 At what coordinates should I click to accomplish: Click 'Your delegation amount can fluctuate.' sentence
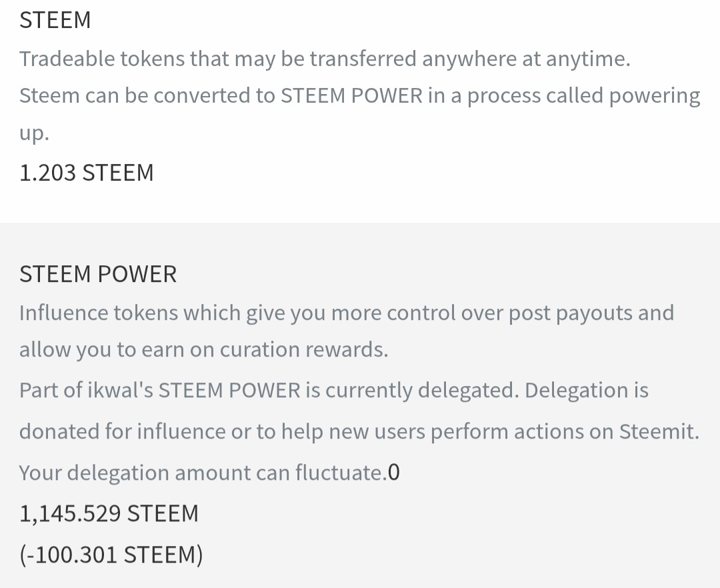203,473
